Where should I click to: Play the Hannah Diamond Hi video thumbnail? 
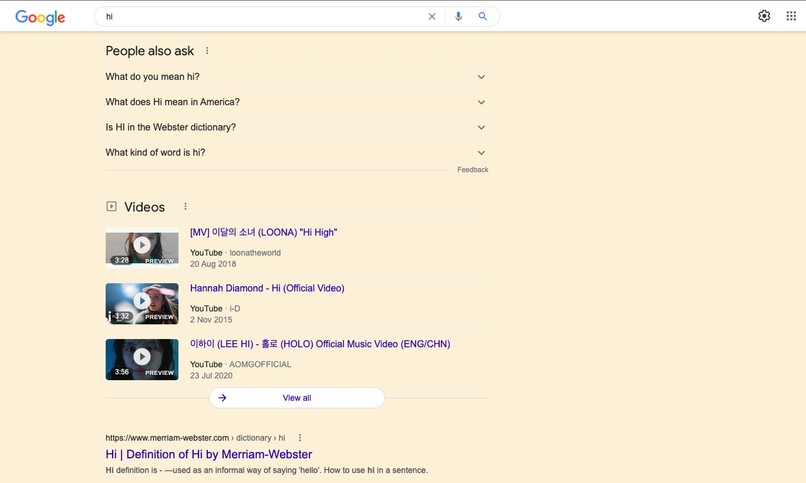click(x=142, y=304)
